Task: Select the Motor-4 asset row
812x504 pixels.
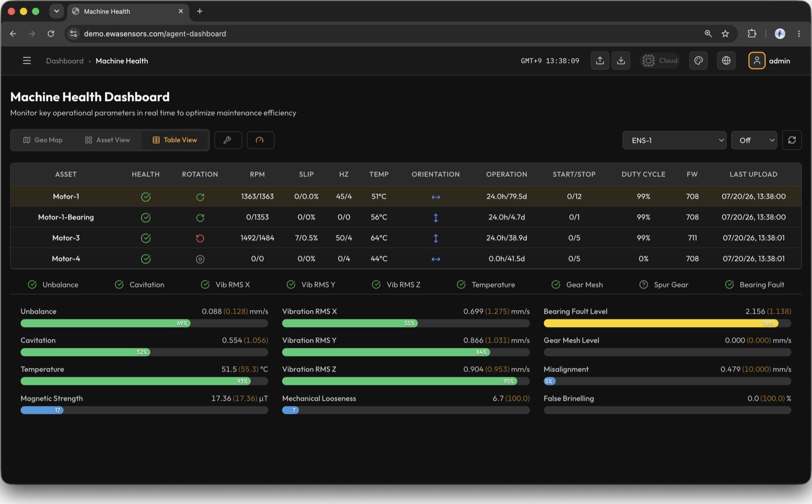Action: pos(406,259)
